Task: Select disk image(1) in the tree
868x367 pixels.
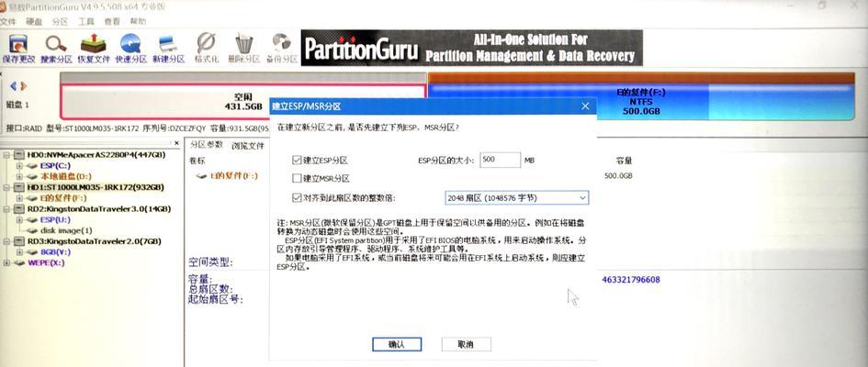Action: point(66,230)
